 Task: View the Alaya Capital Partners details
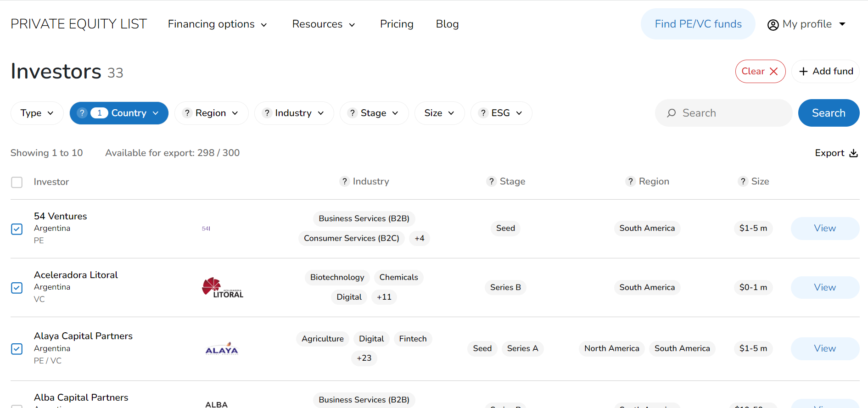point(825,349)
